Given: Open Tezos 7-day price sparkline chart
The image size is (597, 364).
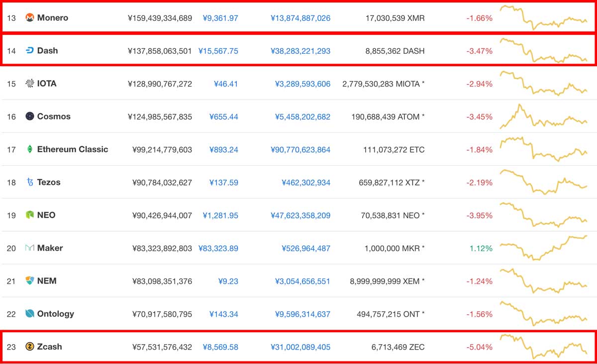Looking at the screenshot, I should 544,182.
